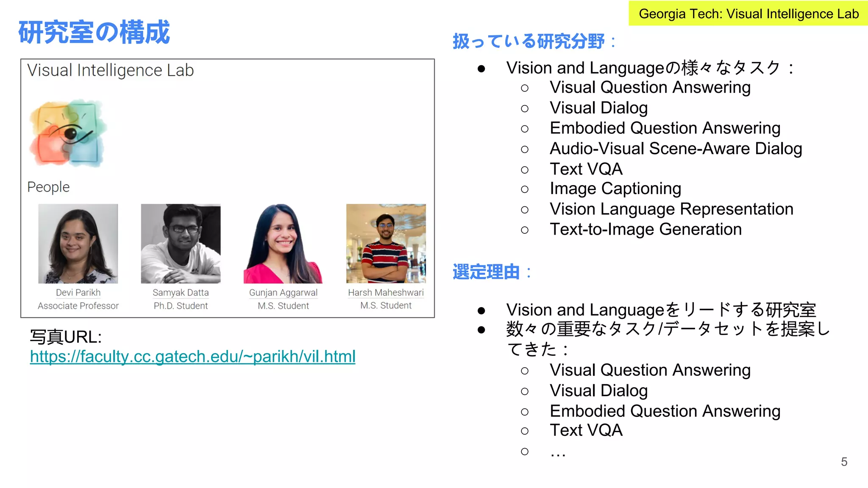Click the name Harsh Maheshwari
868x488 pixels.
tap(386, 293)
